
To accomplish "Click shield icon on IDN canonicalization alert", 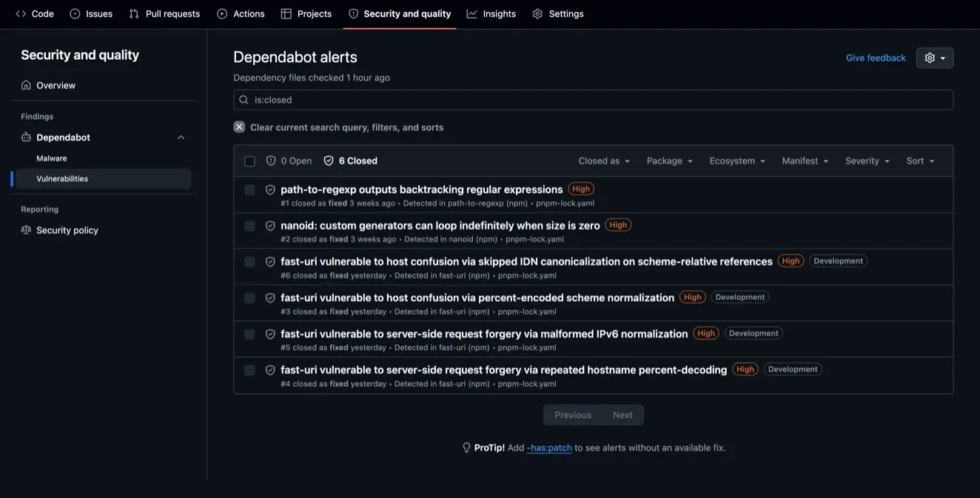I will tap(270, 262).
